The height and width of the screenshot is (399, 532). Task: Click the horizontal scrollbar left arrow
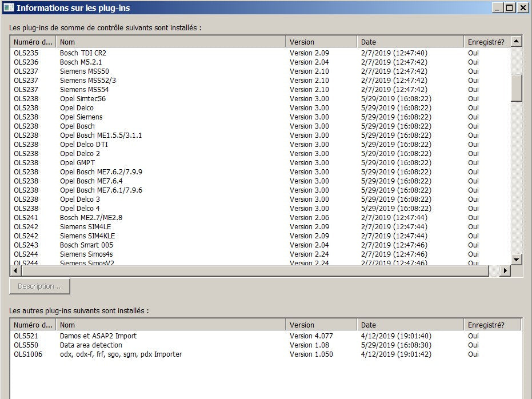pos(15,270)
